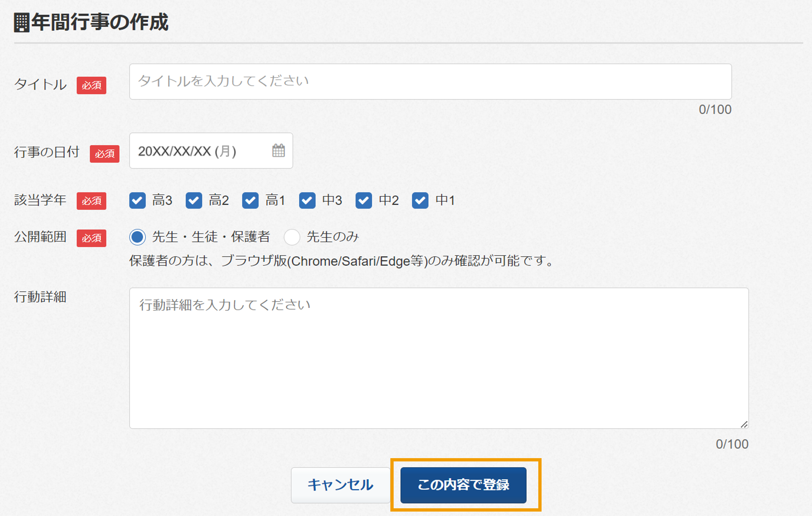812x516 pixels.
Task: Click the 行動詳細 label
Action: [x=40, y=297]
